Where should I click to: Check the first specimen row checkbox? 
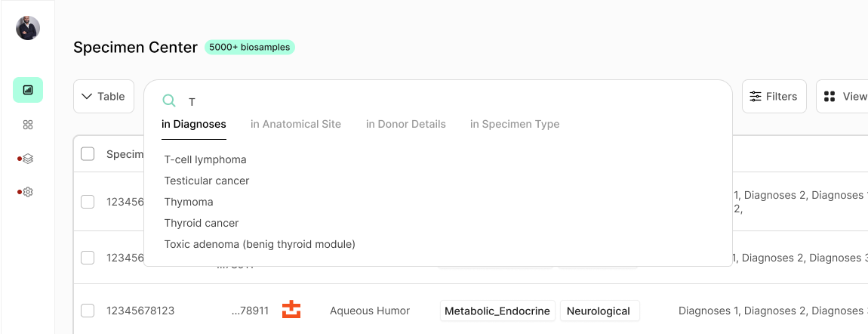click(x=88, y=202)
